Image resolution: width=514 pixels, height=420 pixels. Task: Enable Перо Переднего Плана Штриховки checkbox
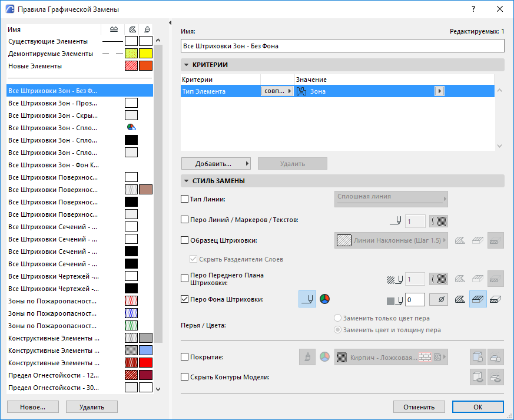[x=184, y=279]
